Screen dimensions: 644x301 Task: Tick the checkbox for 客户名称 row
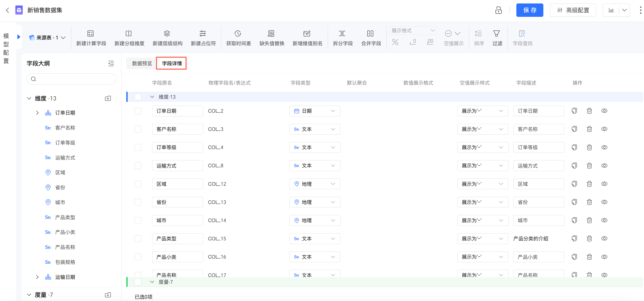pos(138,129)
